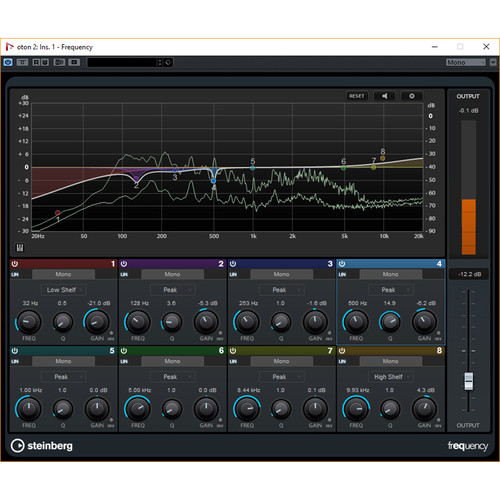Click the Write automation W button
Image resolution: width=500 pixels, height=500 pixels.
pos(45,62)
